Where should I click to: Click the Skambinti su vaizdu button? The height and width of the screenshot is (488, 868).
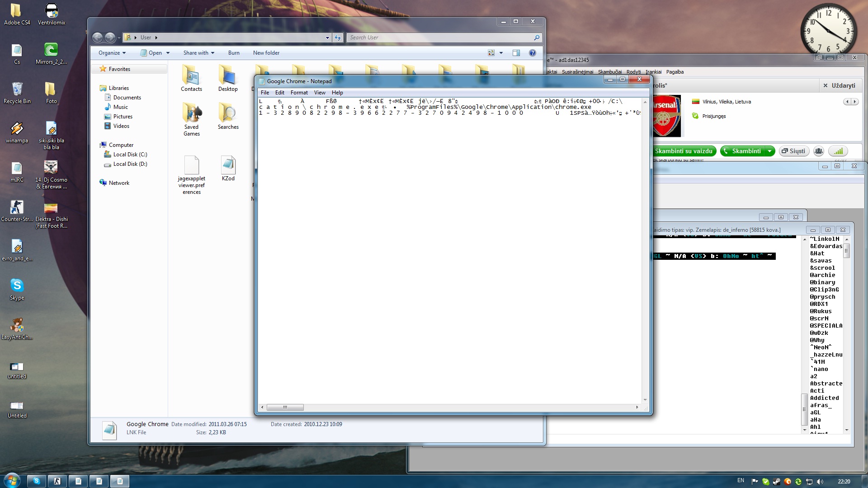(x=683, y=151)
